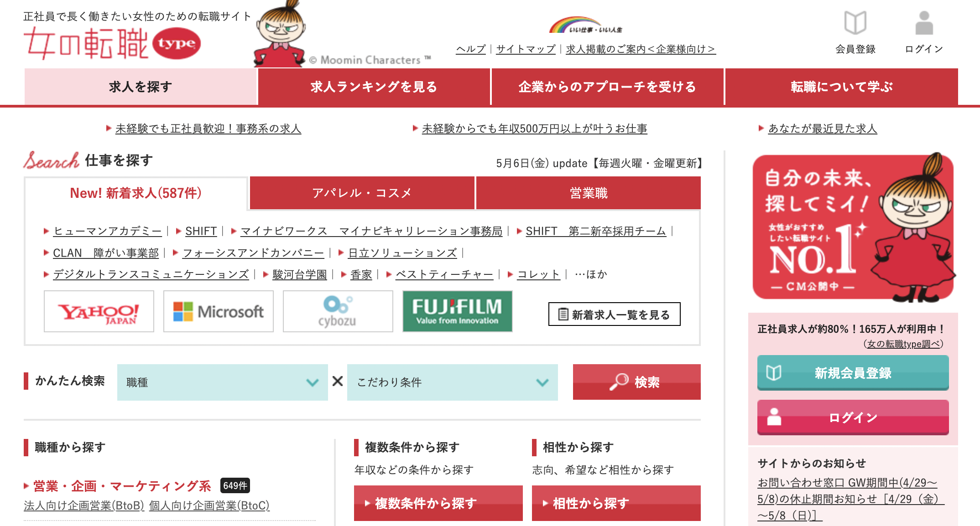This screenshot has height=526, width=980.
Task: Open the サイトマップ link
Action: click(x=526, y=49)
